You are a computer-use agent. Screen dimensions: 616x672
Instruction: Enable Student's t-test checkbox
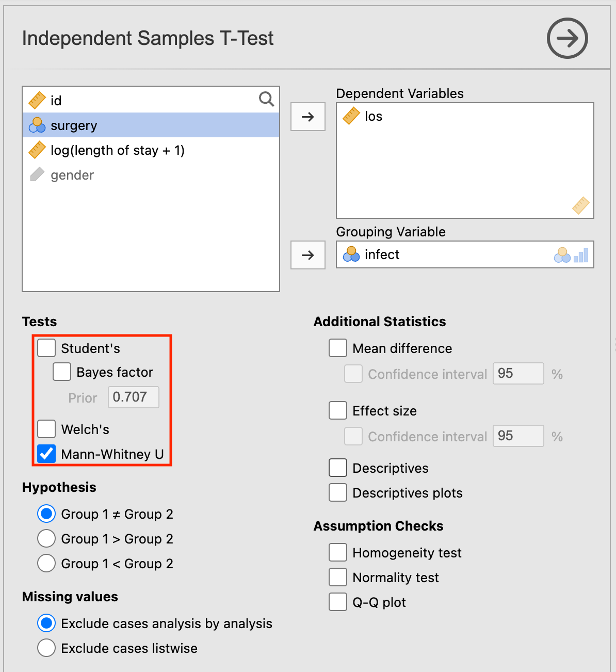coord(46,348)
